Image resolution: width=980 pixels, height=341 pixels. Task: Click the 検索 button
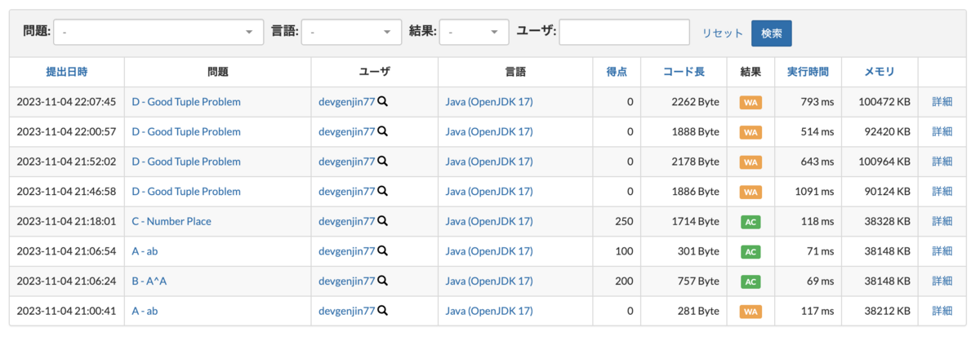coord(772,33)
